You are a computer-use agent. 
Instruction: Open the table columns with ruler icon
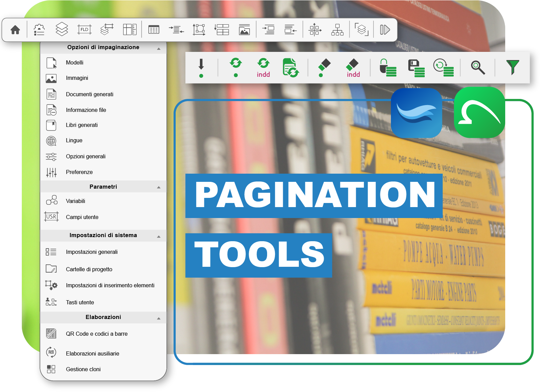(130, 30)
